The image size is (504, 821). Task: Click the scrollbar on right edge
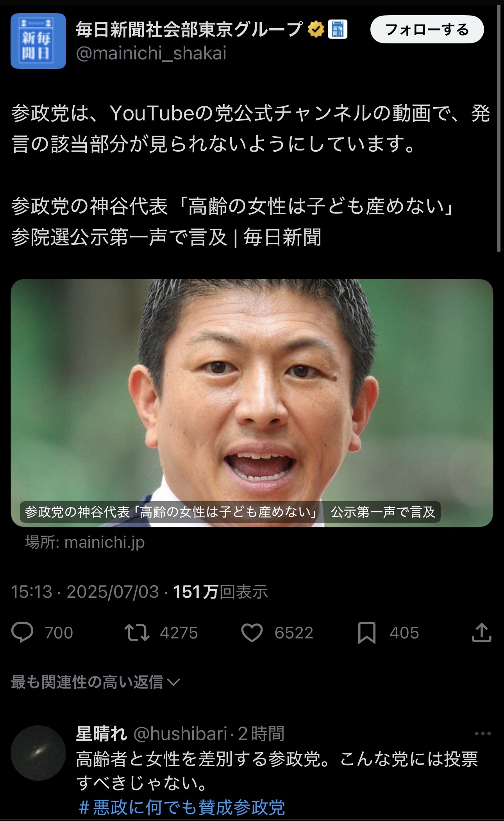pyautogui.click(x=499, y=129)
